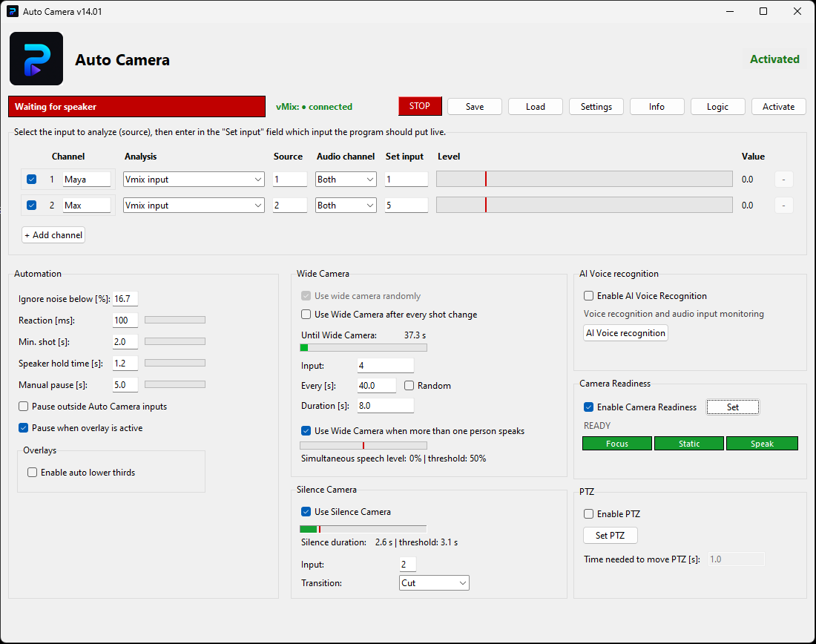The image size is (816, 644).
Task: Click the Max channel level meter
Action: tap(585, 205)
